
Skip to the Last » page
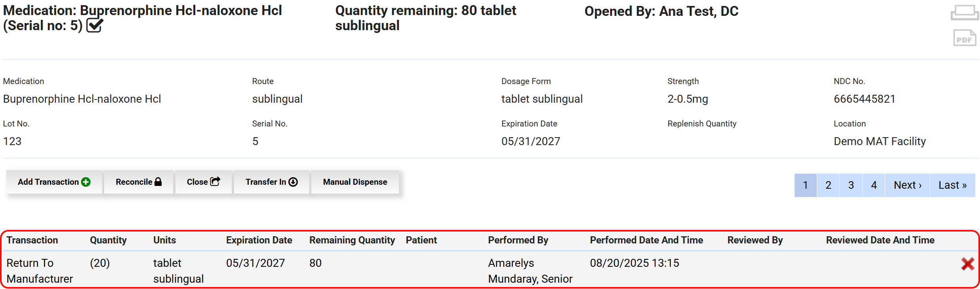(952, 185)
